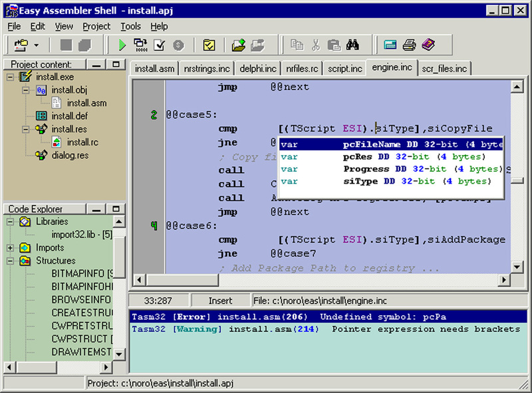Switch to the nrfiles.rc tab
The height and width of the screenshot is (393, 532).
[x=302, y=68]
